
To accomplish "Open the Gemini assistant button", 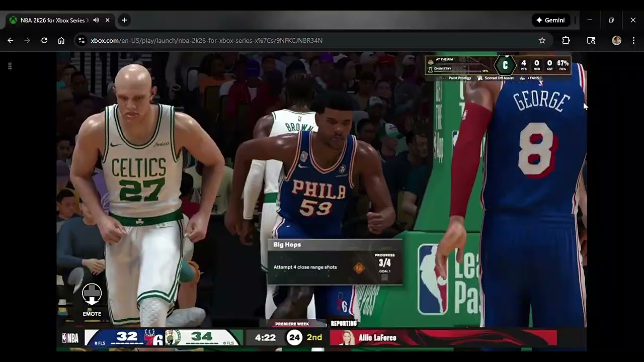I will [550, 20].
